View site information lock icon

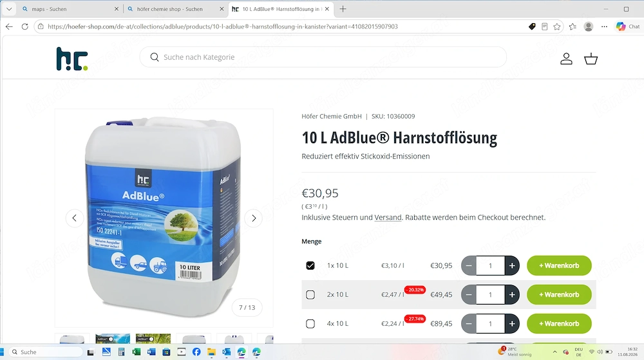[40, 26]
